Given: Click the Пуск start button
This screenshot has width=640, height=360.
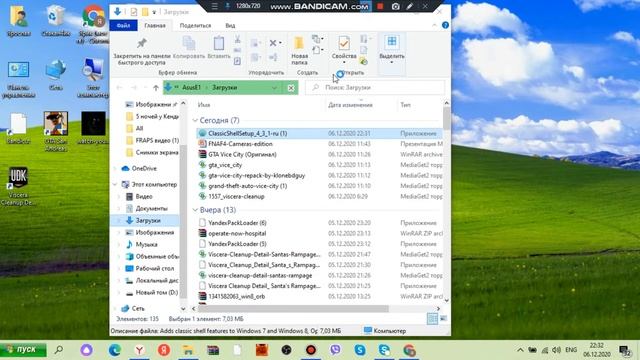Looking at the screenshot, I should pos(23,350).
